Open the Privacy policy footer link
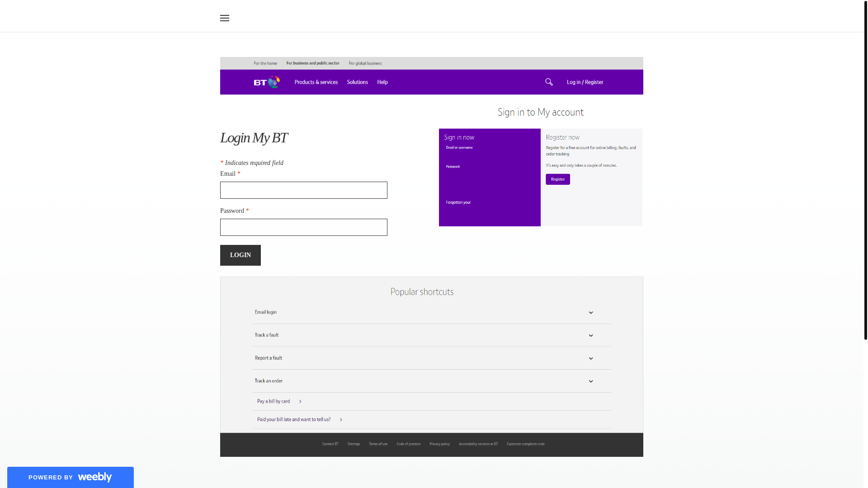This screenshot has width=868, height=488. click(440, 444)
